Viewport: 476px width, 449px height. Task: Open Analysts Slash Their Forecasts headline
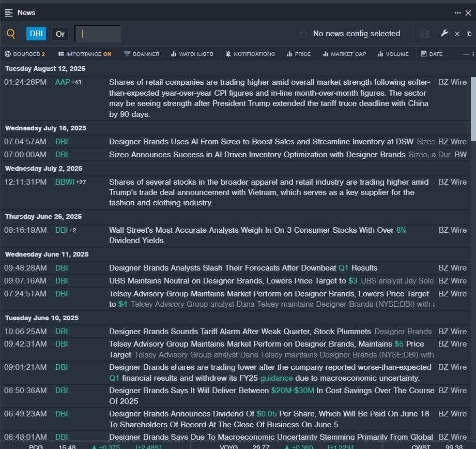pyautogui.click(x=243, y=268)
